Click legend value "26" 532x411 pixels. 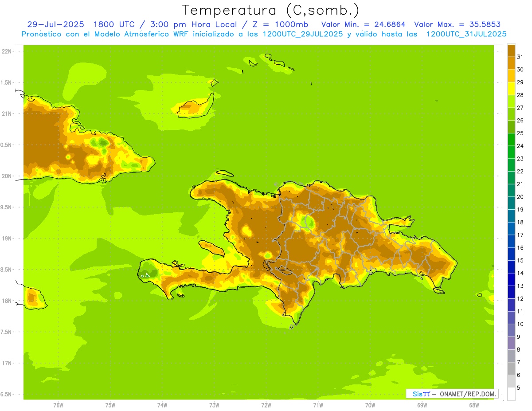pyautogui.click(x=520, y=120)
